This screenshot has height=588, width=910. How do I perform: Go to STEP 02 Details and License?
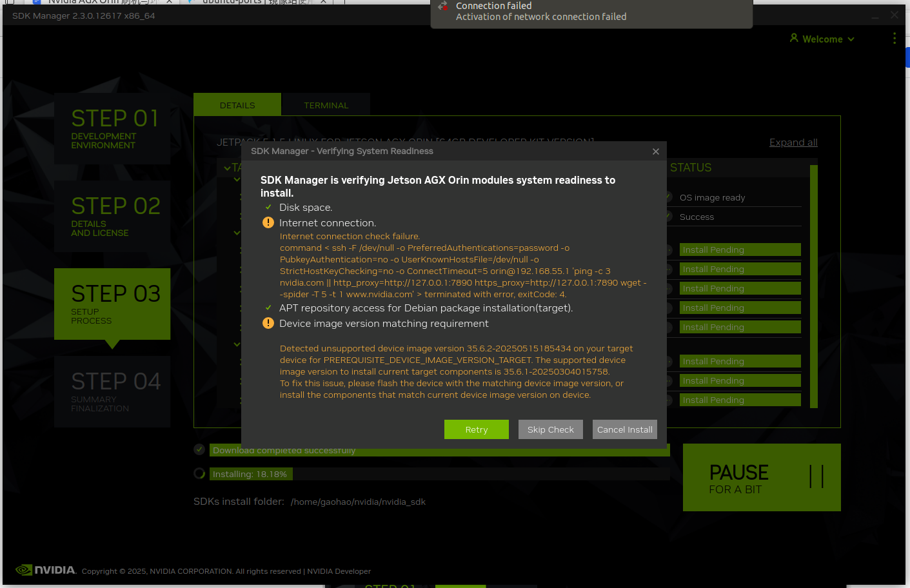click(x=112, y=216)
